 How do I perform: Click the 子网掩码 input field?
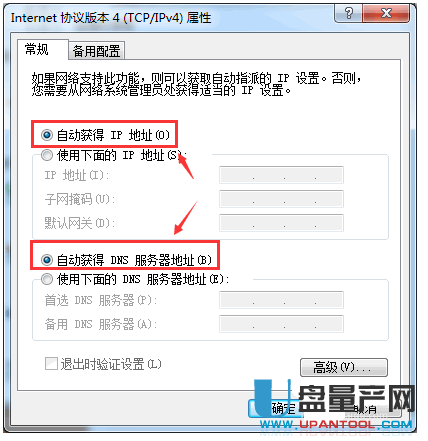(x=281, y=199)
